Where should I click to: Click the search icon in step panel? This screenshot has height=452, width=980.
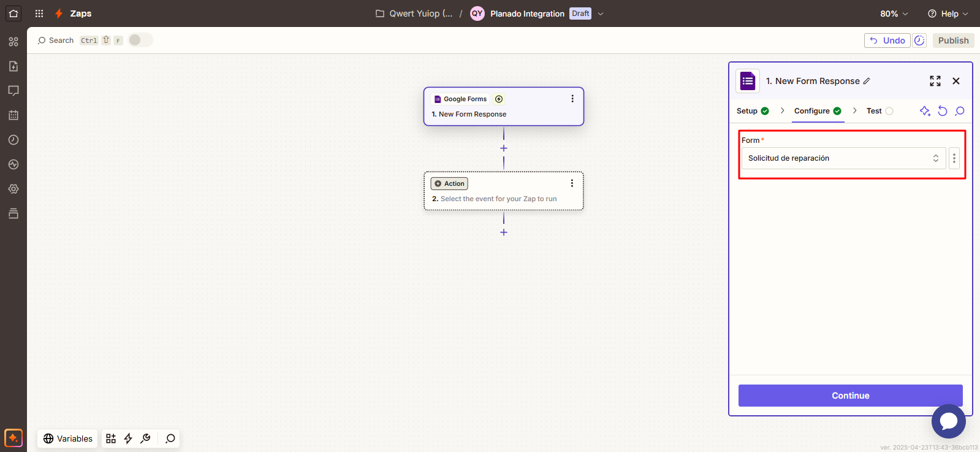(960, 111)
